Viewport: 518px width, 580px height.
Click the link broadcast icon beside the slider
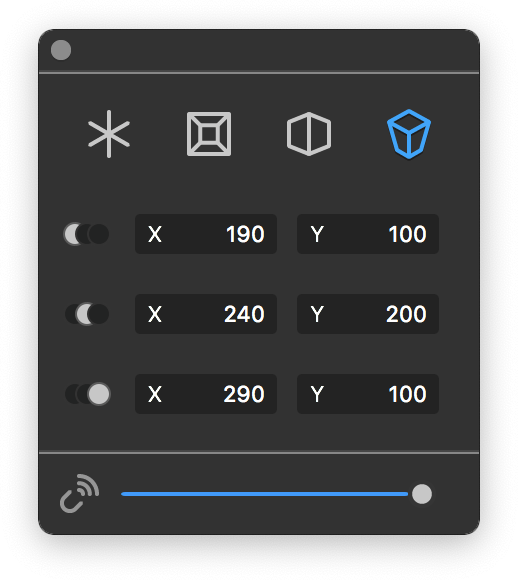pos(80,493)
